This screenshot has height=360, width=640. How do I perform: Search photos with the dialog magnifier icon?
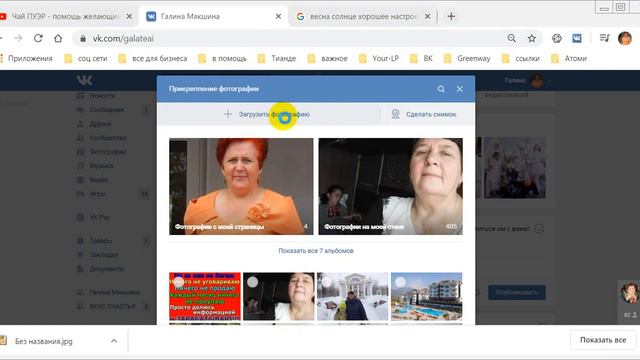[441, 89]
